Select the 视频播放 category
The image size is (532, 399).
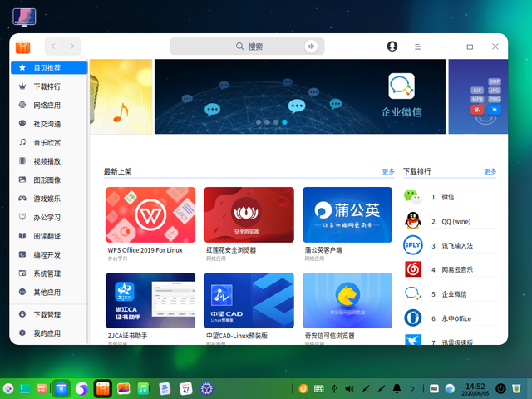(49, 161)
